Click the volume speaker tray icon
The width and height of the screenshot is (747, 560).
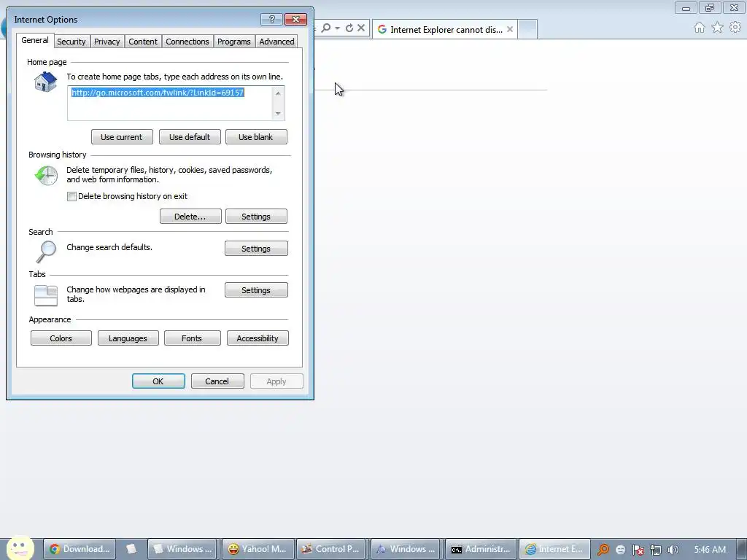tap(673, 550)
